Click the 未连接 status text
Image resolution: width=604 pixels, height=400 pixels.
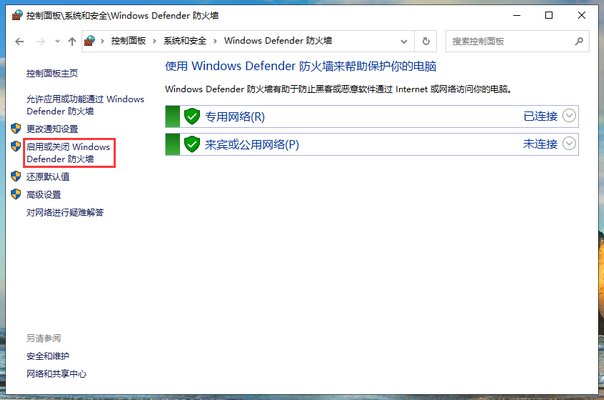540,144
